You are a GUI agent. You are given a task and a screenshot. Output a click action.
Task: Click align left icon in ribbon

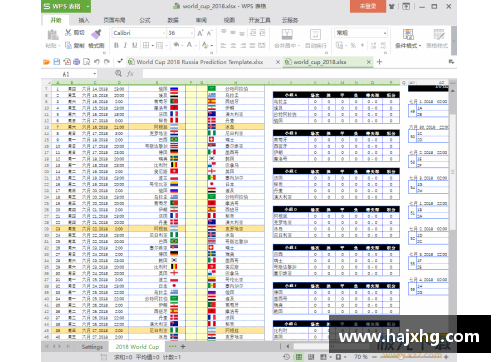coord(223,45)
